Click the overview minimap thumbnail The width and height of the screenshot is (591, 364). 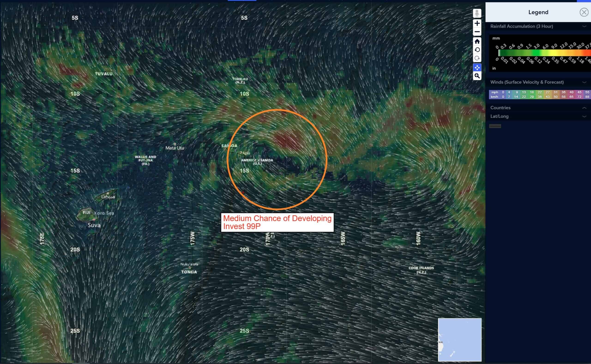tap(459, 339)
